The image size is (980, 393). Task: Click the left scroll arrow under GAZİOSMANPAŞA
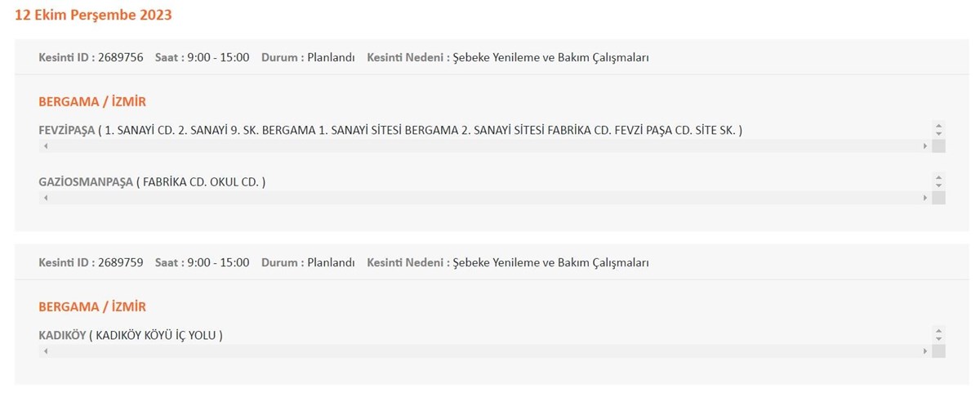[x=45, y=198]
